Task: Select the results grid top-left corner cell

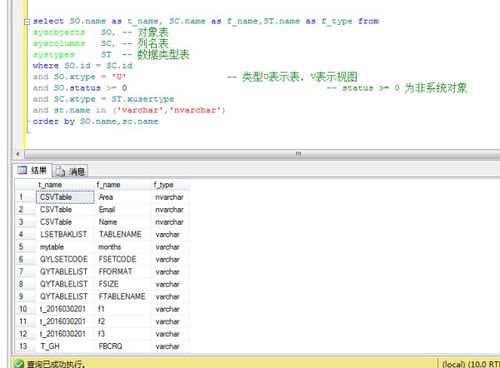Action: [26, 185]
